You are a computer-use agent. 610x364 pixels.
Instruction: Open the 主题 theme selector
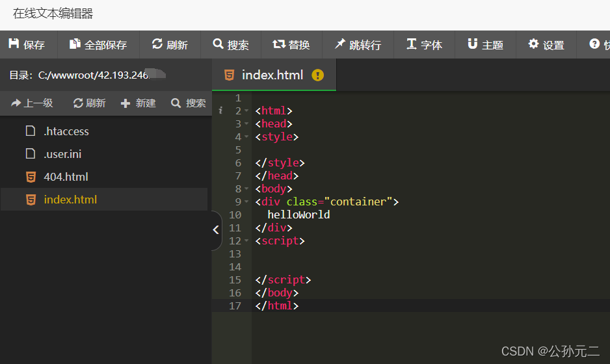[x=486, y=45]
